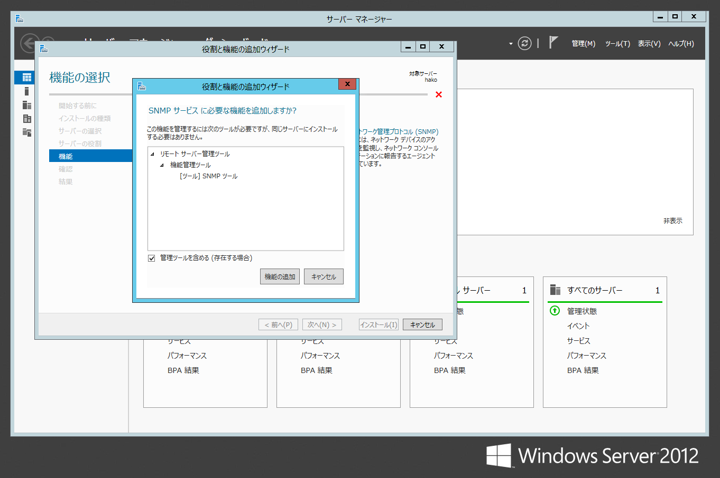Click すべてのサーバー tile server icon

click(555, 289)
